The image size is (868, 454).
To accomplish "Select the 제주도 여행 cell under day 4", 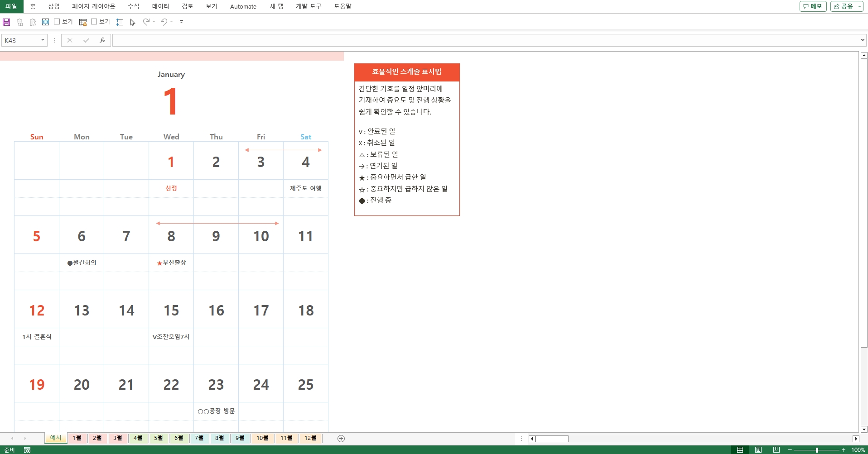I will point(306,188).
